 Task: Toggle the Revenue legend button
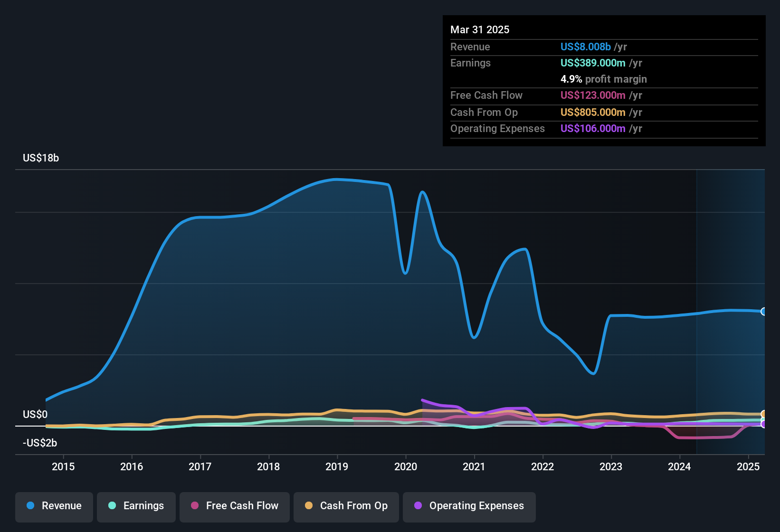54,507
